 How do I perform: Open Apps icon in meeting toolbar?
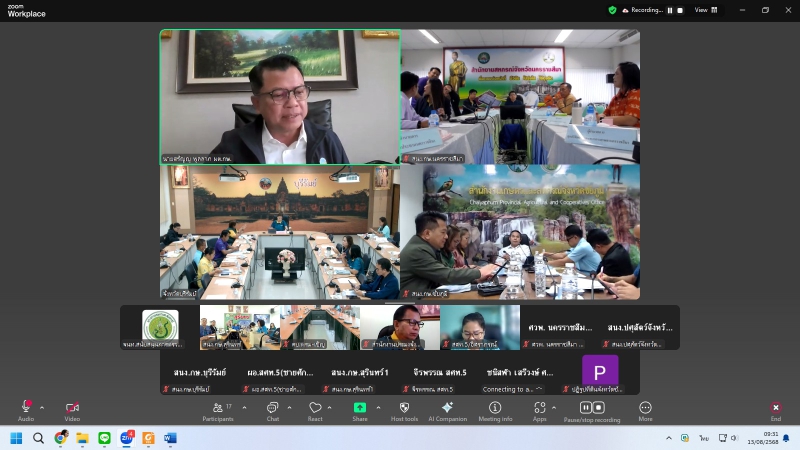point(540,411)
